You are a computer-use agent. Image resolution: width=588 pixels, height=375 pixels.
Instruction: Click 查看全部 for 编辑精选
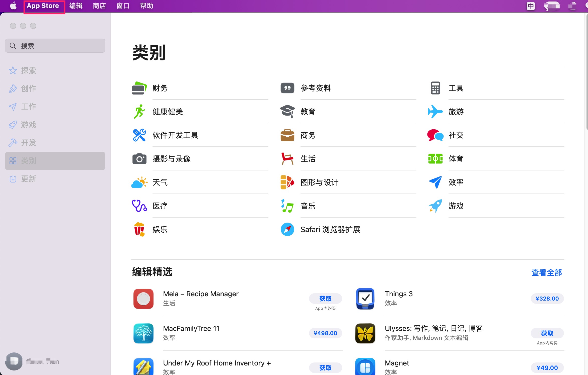coord(546,272)
